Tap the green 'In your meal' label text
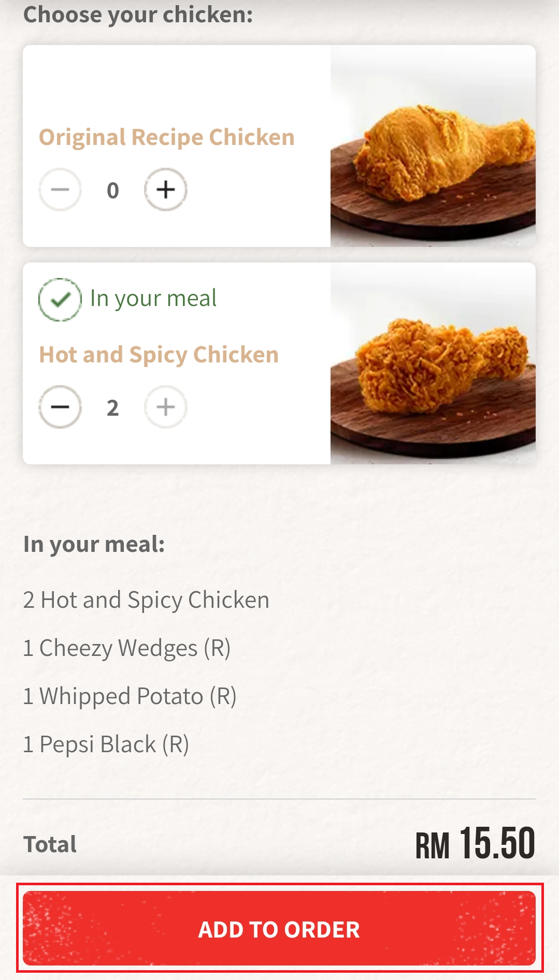This screenshot has width=559, height=980. [x=153, y=298]
